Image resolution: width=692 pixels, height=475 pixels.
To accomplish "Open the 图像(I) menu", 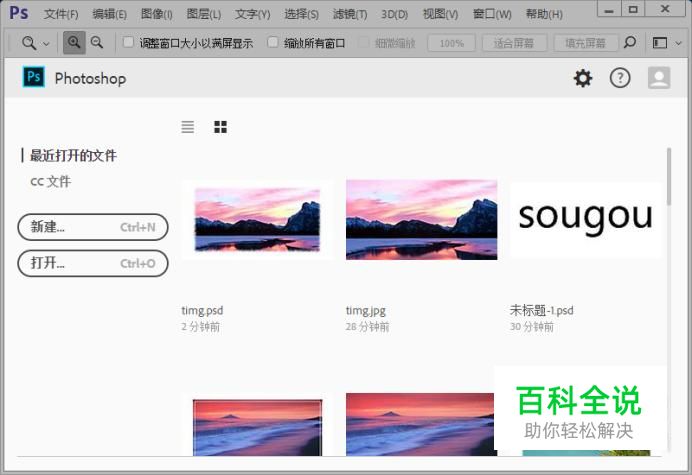I will tap(157, 14).
